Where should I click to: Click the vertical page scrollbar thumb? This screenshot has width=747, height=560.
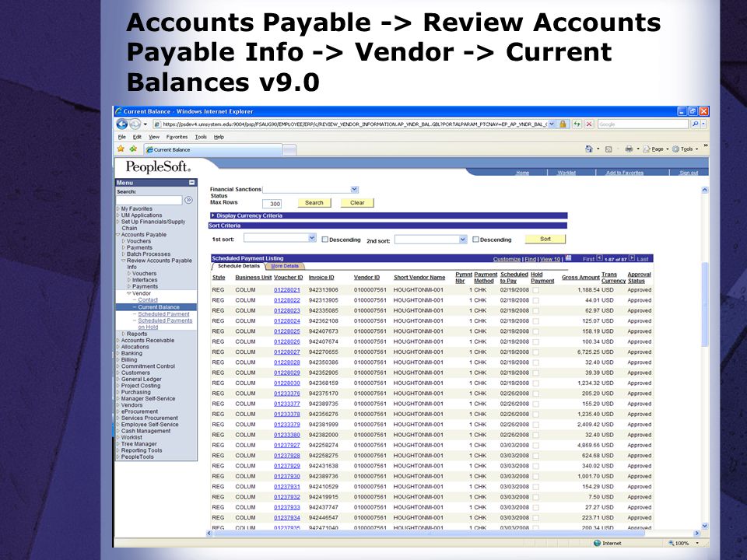click(x=705, y=304)
